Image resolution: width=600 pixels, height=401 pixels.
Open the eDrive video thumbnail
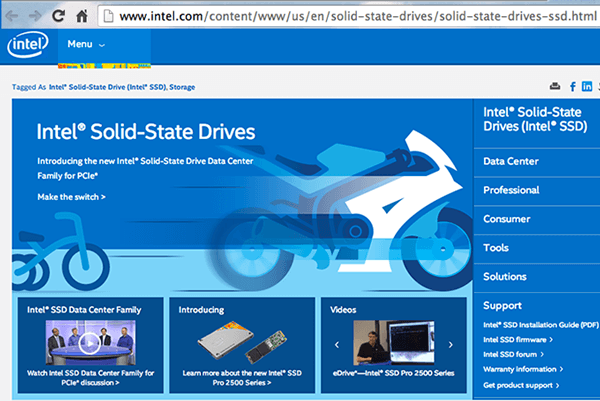click(394, 342)
